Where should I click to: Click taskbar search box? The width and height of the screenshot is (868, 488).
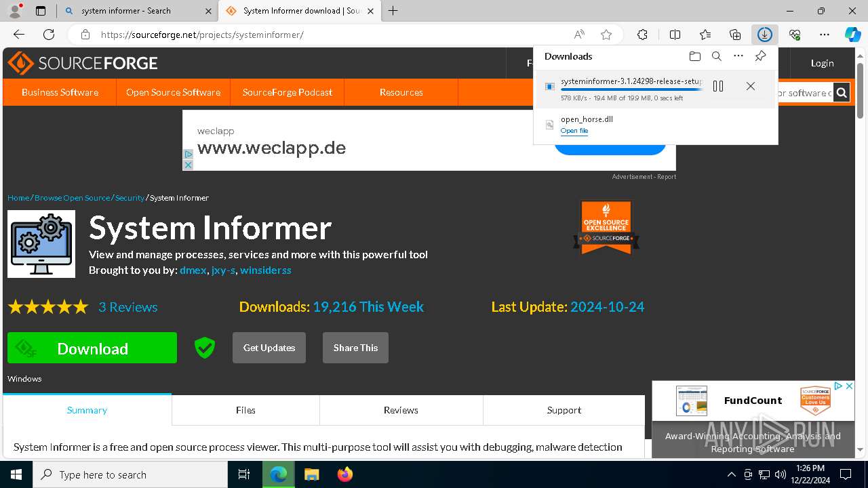coord(130,474)
